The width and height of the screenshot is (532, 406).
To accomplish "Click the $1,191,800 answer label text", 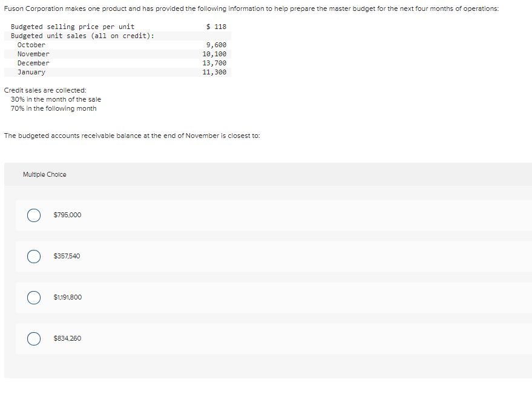I will pyautogui.click(x=68, y=297).
